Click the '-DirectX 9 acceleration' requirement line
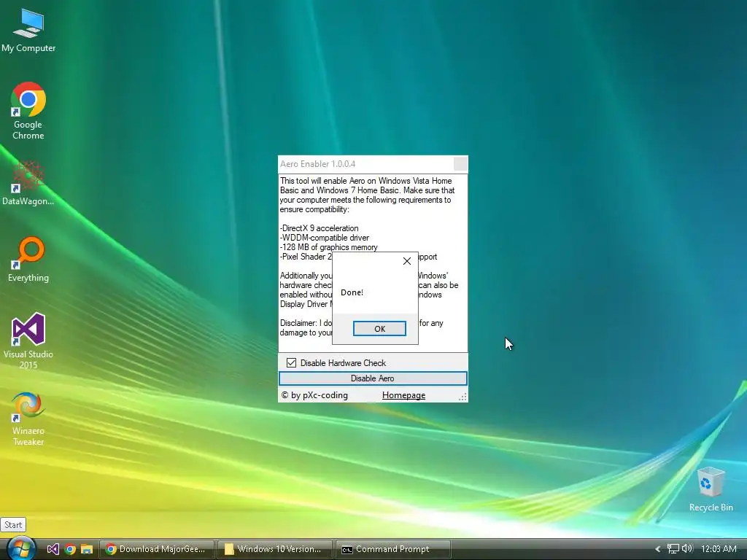The height and width of the screenshot is (560, 747). (x=320, y=228)
